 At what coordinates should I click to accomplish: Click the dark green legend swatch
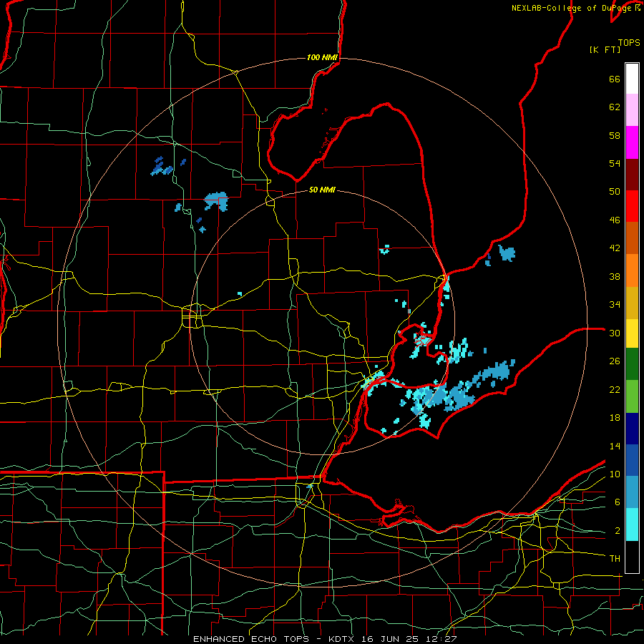pyautogui.click(x=632, y=364)
